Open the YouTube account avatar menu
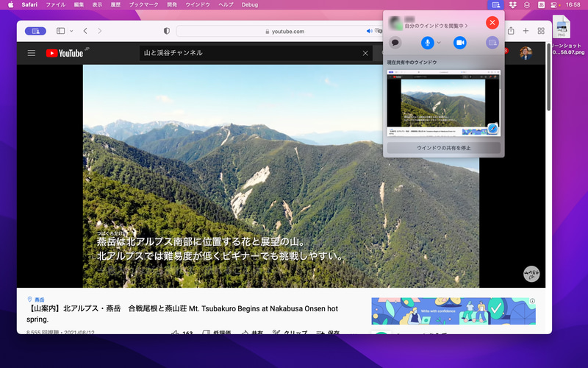This screenshot has width=588, height=368. (526, 53)
